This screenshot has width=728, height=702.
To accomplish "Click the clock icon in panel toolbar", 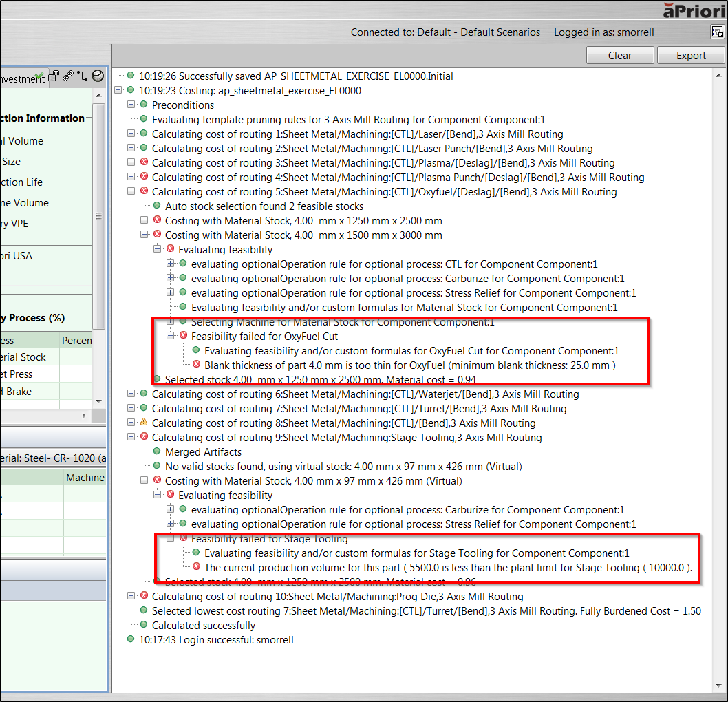I will click(98, 76).
